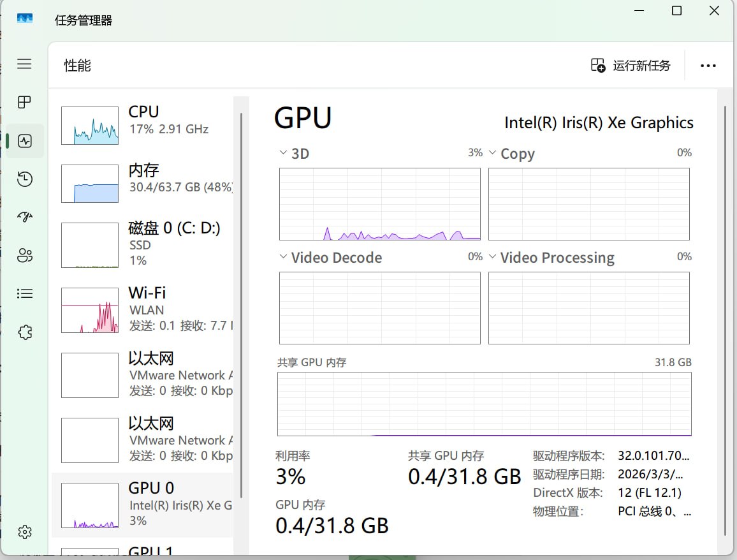Image resolution: width=737 pixels, height=560 pixels.
Task: Select CPU in the performance list
Action: tap(142, 125)
